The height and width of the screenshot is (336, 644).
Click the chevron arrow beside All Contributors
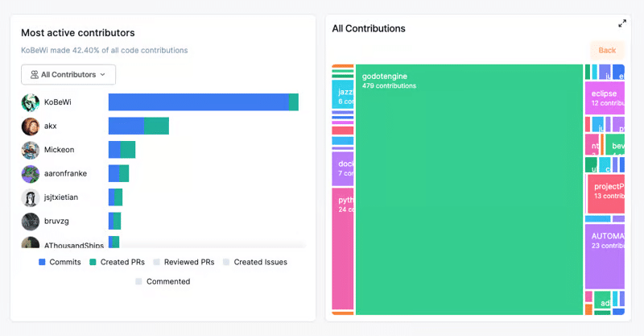pyautogui.click(x=102, y=75)
